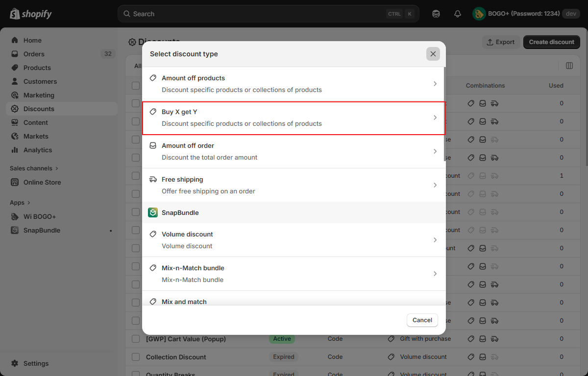Open the Wi BOGO+ app

(x=61, y=216)
